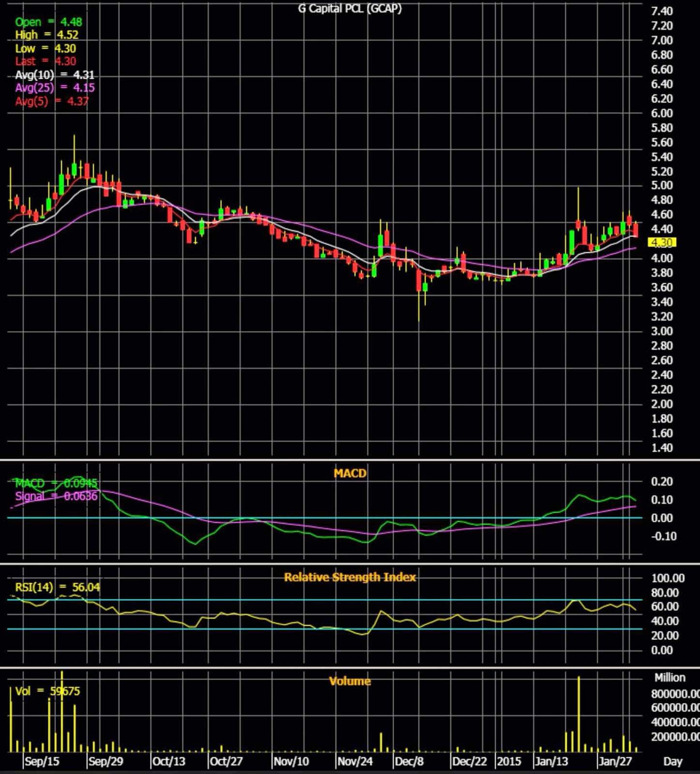The width and height of the screenshot is (700, 774).
Task: Select the 40.00 label on the RSI axis
Action: 665,621
